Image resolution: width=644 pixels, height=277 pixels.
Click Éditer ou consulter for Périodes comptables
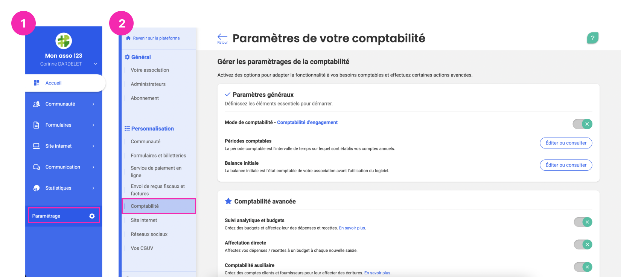(566, 143)
